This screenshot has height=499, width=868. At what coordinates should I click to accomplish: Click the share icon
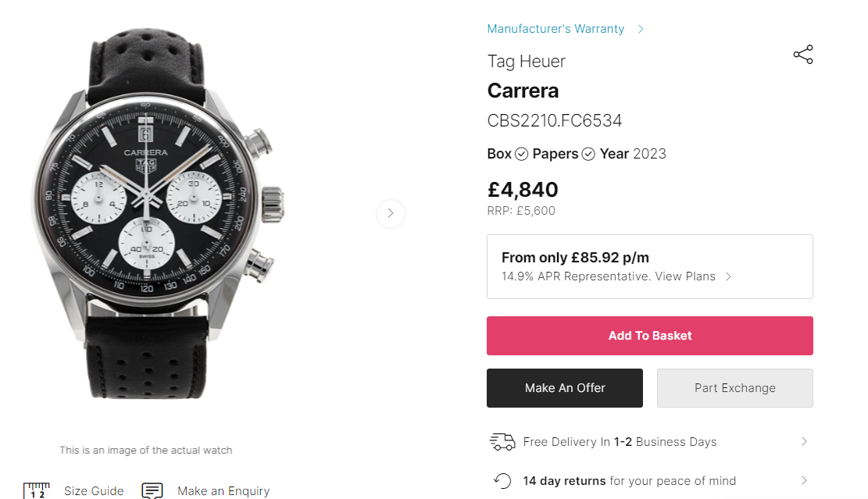coord(803,55)
